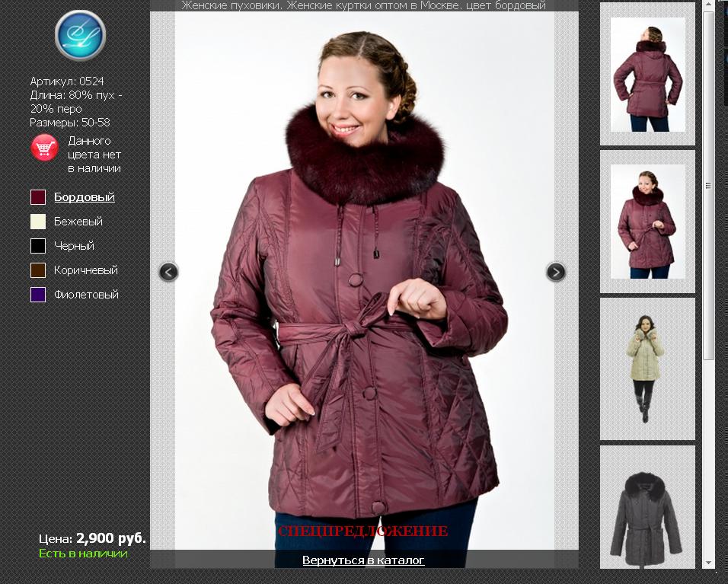Select the Черный color label

coord(74,246)
